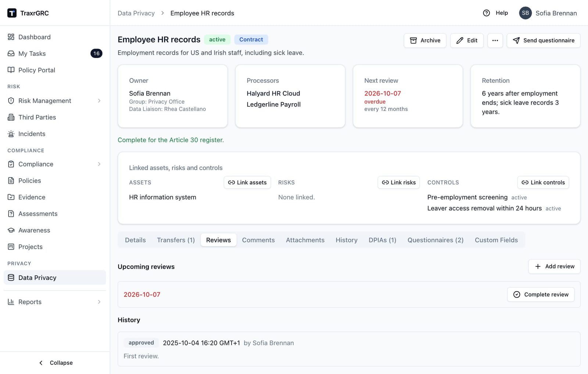This screenshot has width=588, height=374.
Task: Open Dashboard from the sidebar
Action: click(55, 37)
